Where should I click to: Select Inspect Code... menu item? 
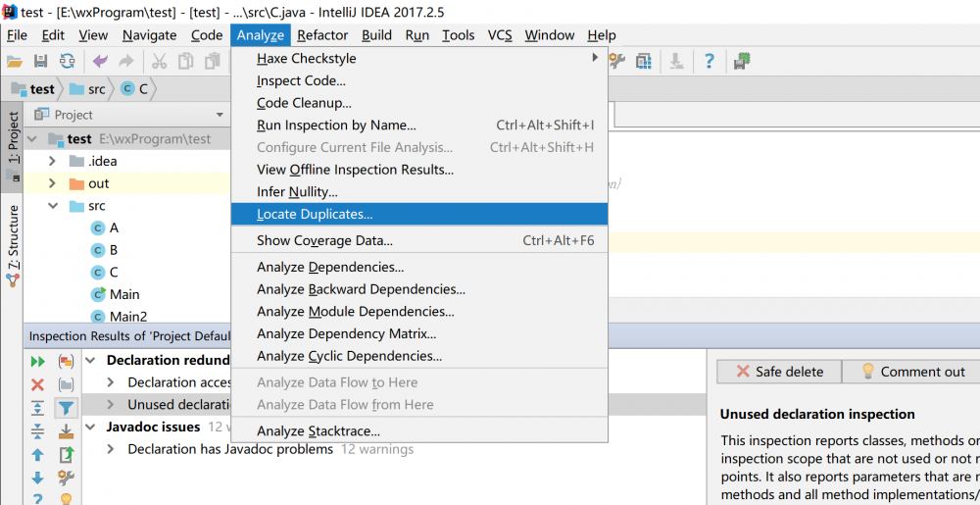click(418, 80)
